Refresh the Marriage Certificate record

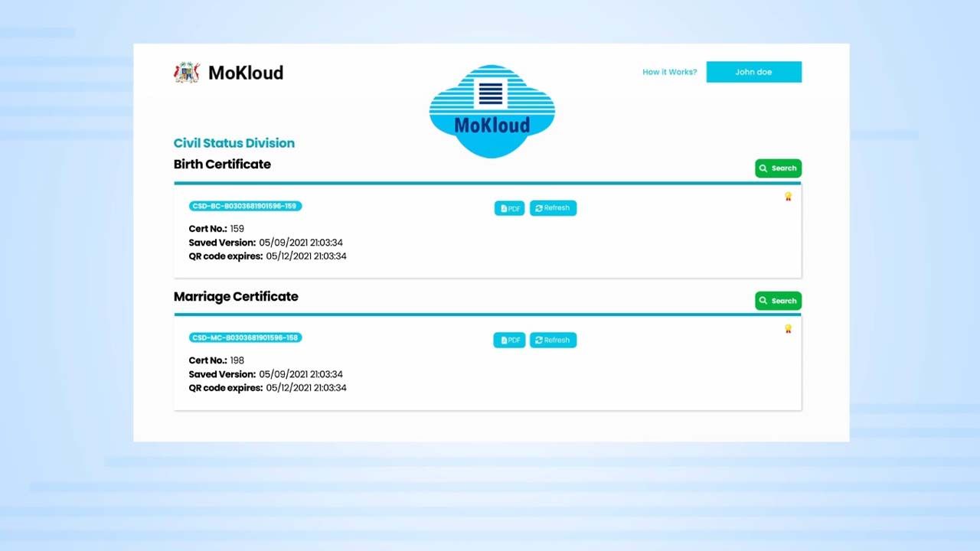pos(553,341)
